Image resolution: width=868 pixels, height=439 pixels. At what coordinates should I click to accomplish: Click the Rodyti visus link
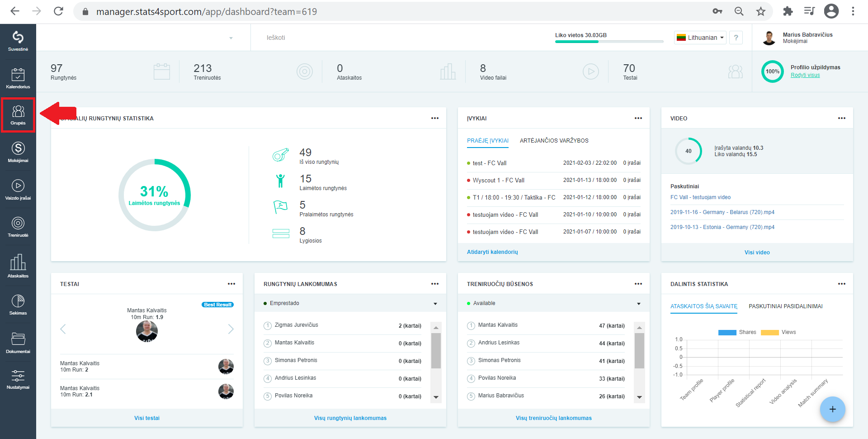(805, 75)
